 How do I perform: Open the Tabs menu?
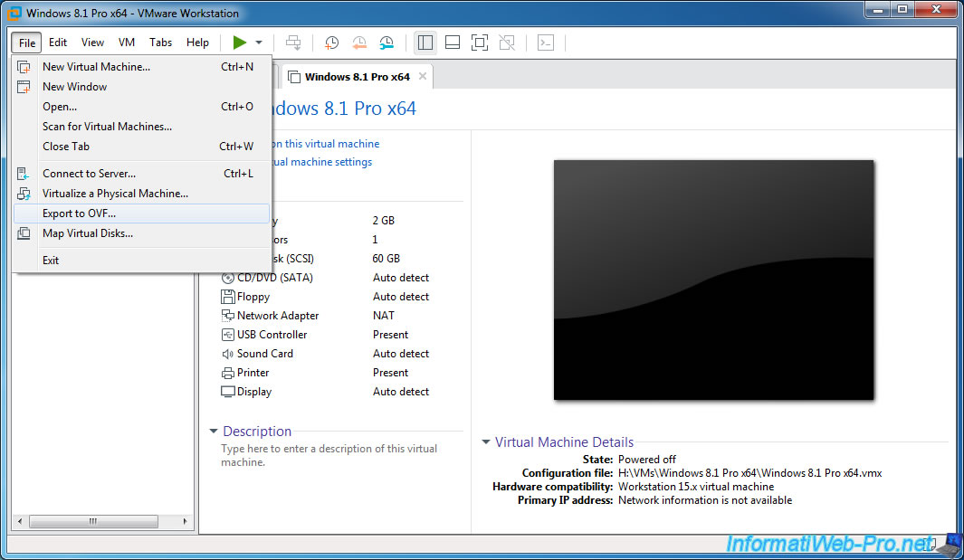pos(160,43)
